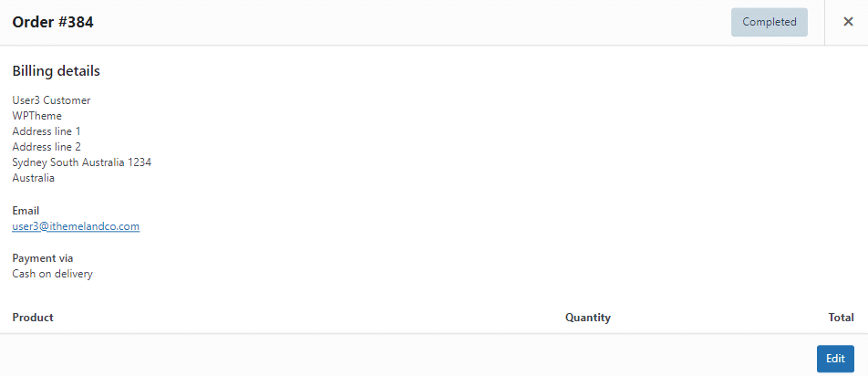Click the Australia country text
868x376 pixels.
(x=34, y=178)
